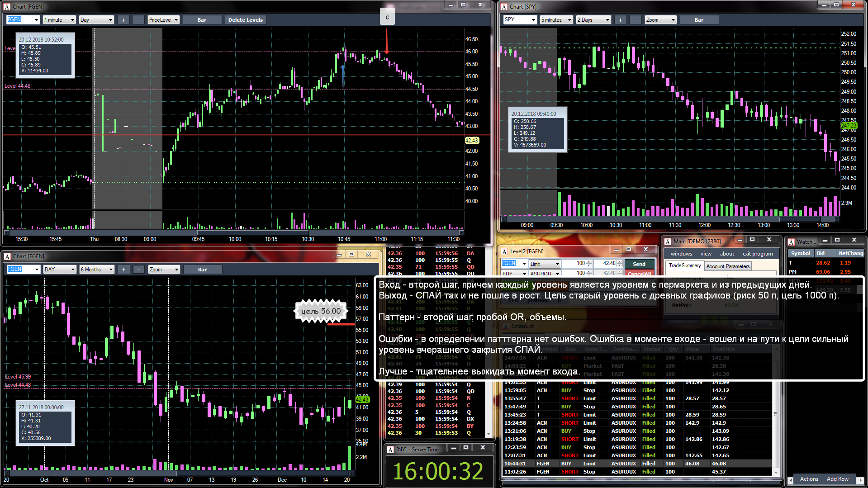868x488 pixels.
Task: Click the quantity field showing 100 in Level2
Action: 577,263
